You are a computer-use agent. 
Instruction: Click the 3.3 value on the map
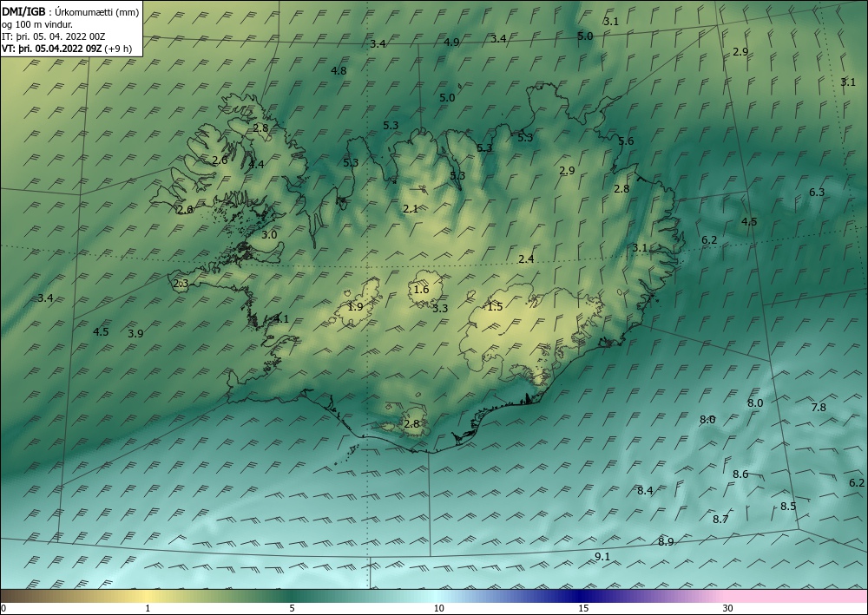[x=440, y=309]
